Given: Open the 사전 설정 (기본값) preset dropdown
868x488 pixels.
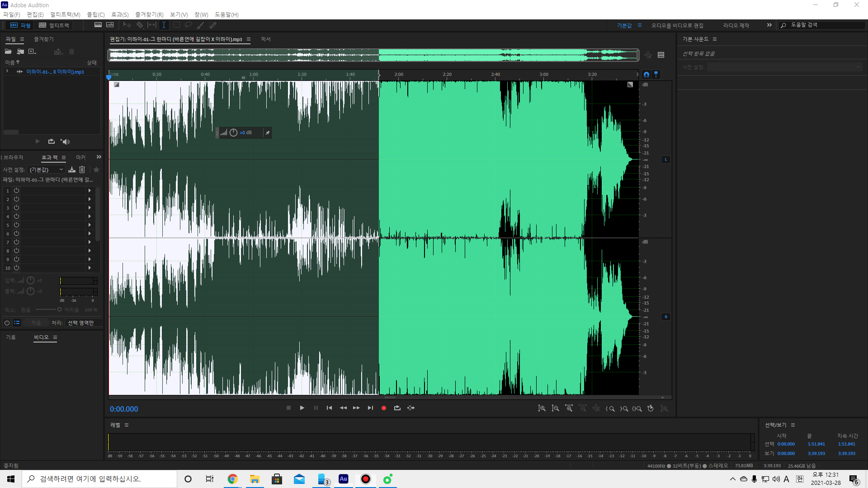Looking at the screenshot, I should point(47,169).
